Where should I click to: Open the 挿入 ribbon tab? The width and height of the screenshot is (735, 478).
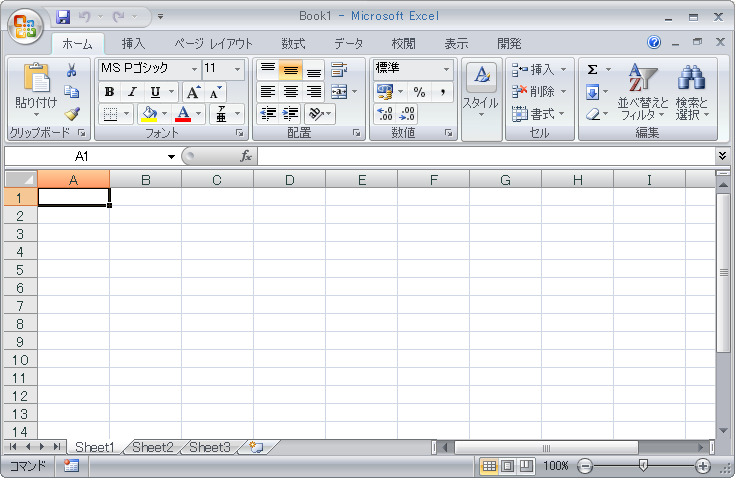pos(133,44)
